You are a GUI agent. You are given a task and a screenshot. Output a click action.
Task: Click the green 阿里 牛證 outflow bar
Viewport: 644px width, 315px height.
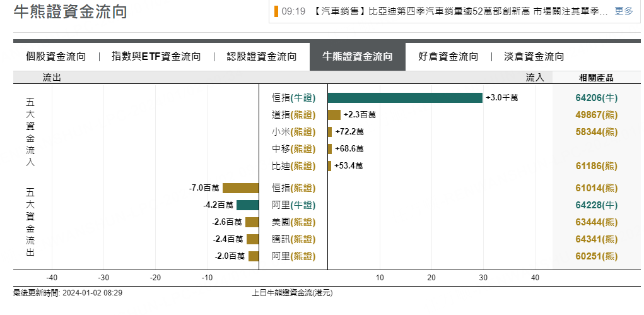click(248, 205)
